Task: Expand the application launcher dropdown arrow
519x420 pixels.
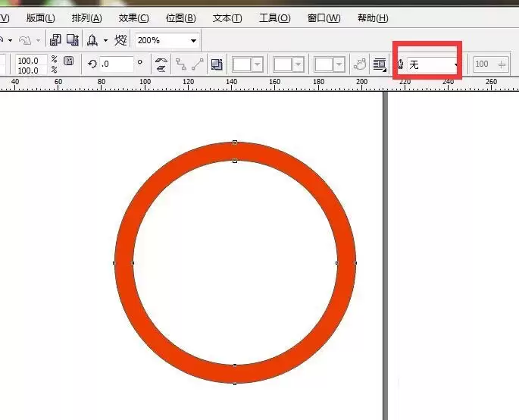Action: 105,40
